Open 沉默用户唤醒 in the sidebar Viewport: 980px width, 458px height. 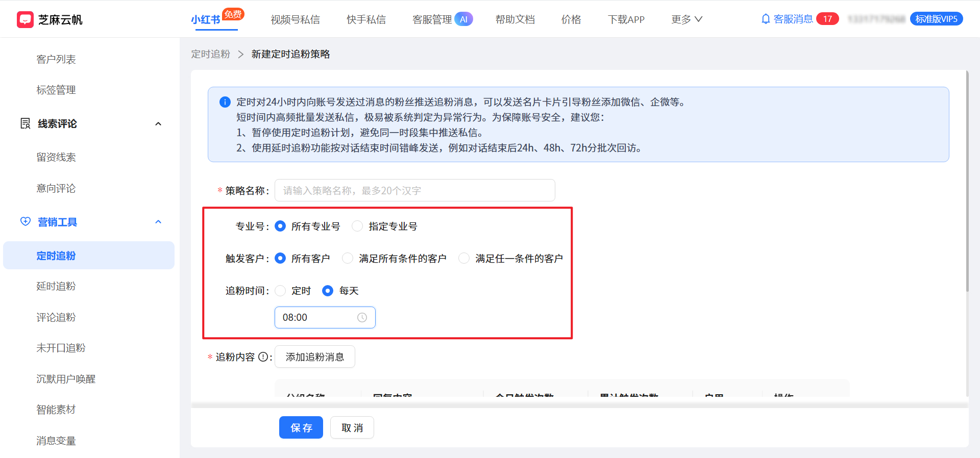66,379
